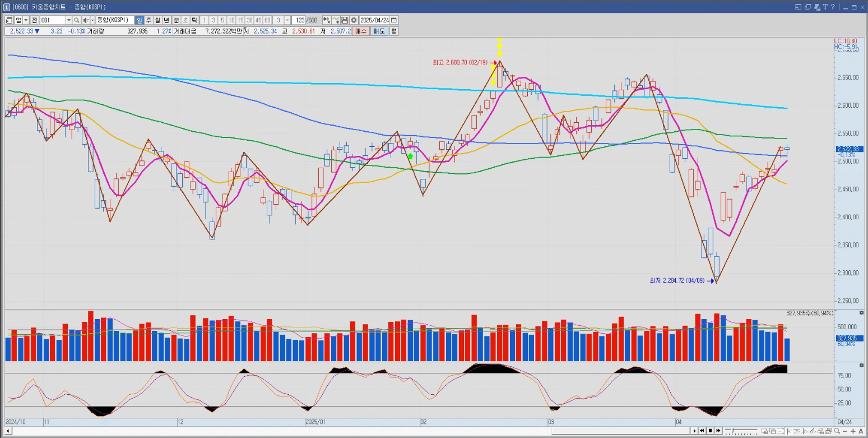Click the plus zoom in icon at bottom
Image resolution: width=868 pixels, height=438 pixels.
click(x=853, y=431)
